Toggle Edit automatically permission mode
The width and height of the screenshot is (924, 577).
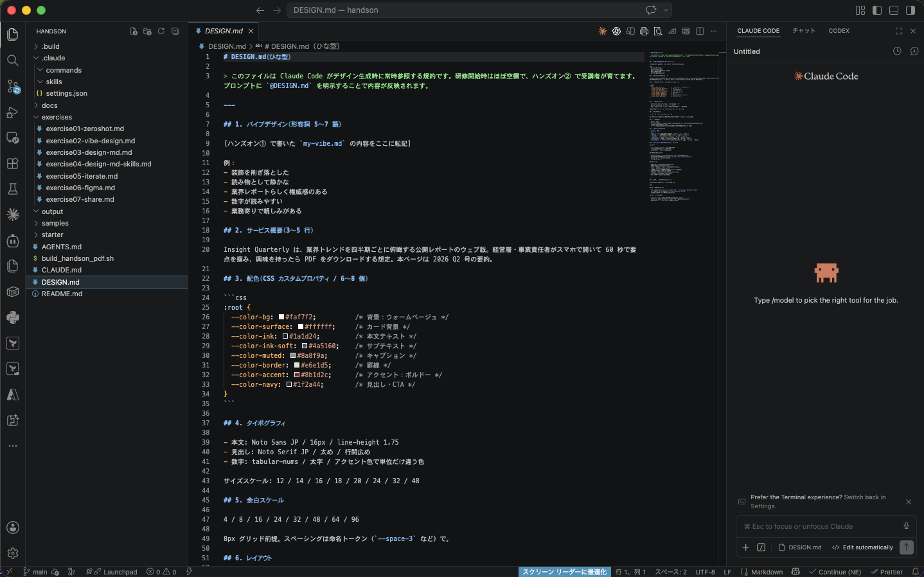(862, 547)
